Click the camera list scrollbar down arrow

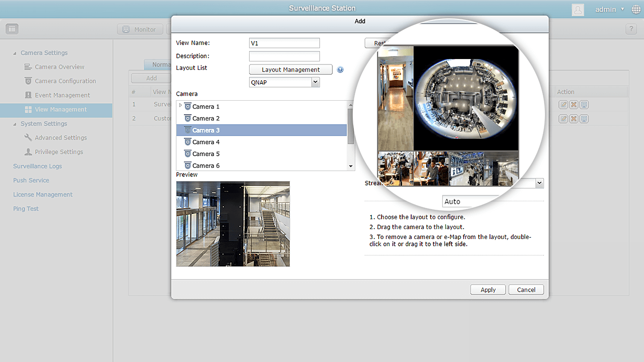(x=351, y=166)
